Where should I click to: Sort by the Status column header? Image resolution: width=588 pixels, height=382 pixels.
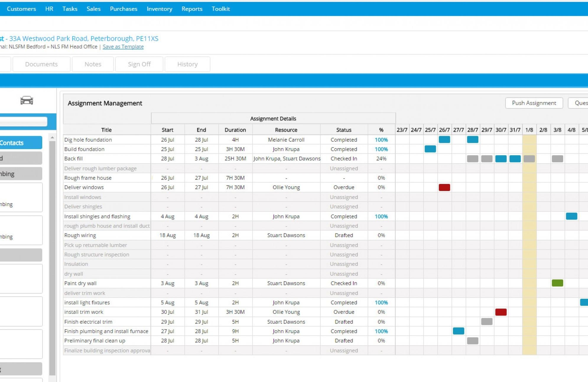pos(344,130)
